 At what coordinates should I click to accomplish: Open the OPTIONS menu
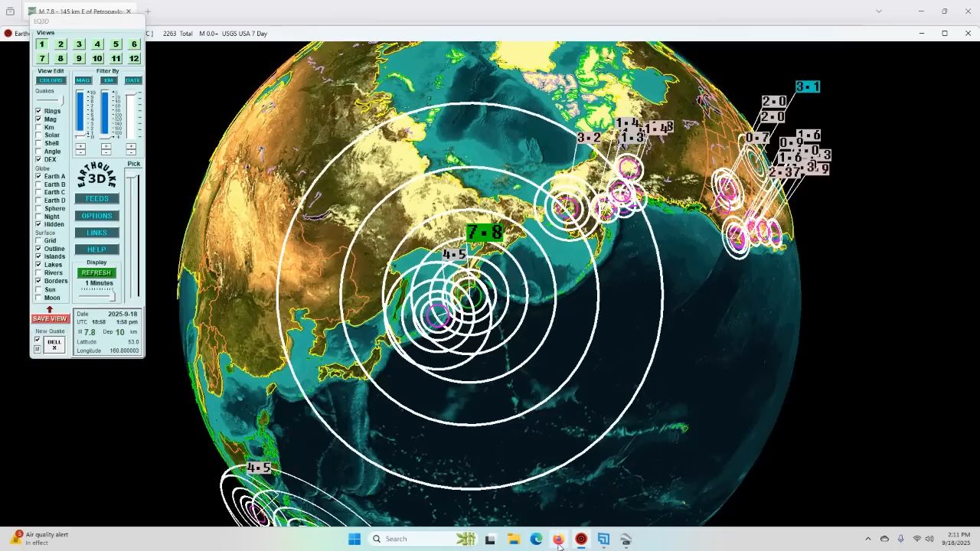[x=96, y=216]
